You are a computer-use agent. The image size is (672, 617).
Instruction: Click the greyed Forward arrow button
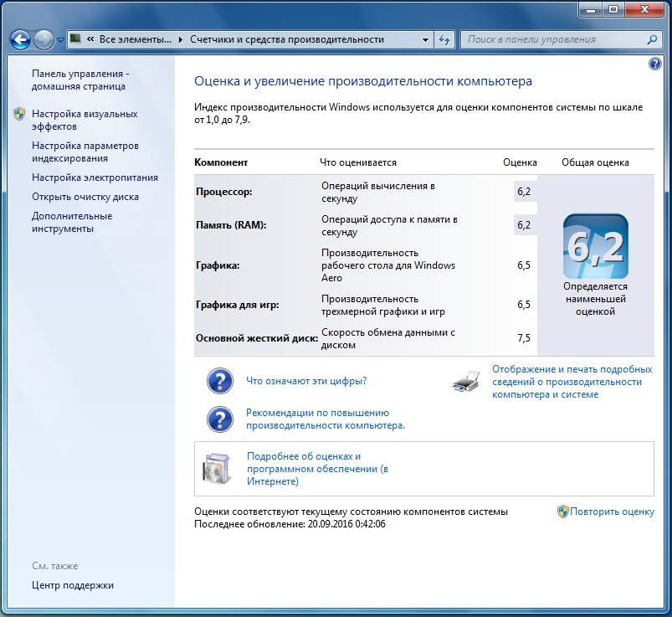tap(44, 40)
